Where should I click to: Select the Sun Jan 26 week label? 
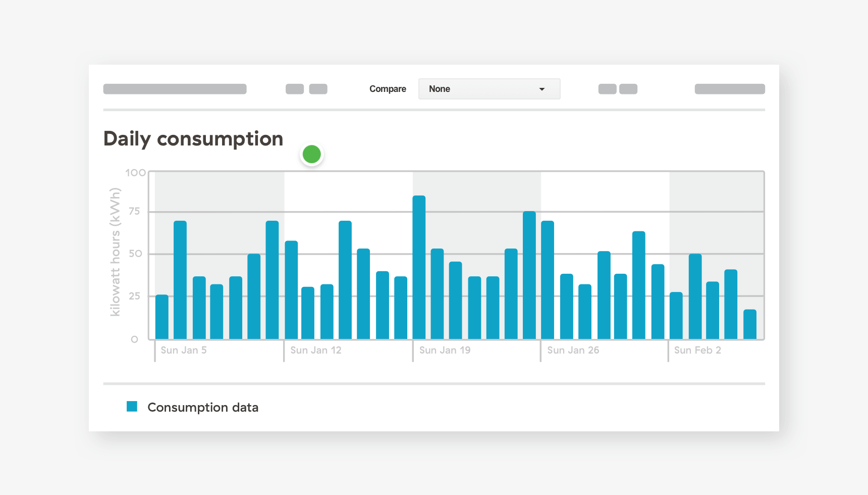pos(573,350)
